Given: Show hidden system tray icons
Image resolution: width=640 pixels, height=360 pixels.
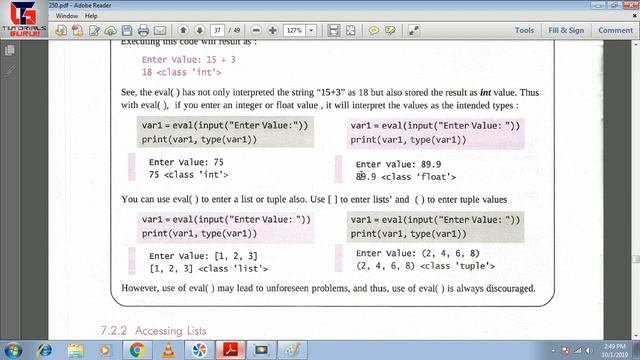Looking at the screenshot, I should 553,351.
